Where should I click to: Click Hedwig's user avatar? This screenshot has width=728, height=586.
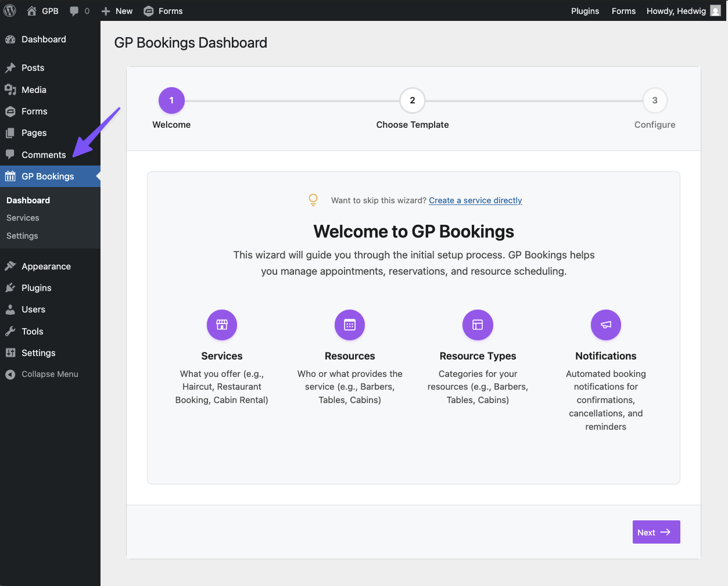[x=716, y=11]
